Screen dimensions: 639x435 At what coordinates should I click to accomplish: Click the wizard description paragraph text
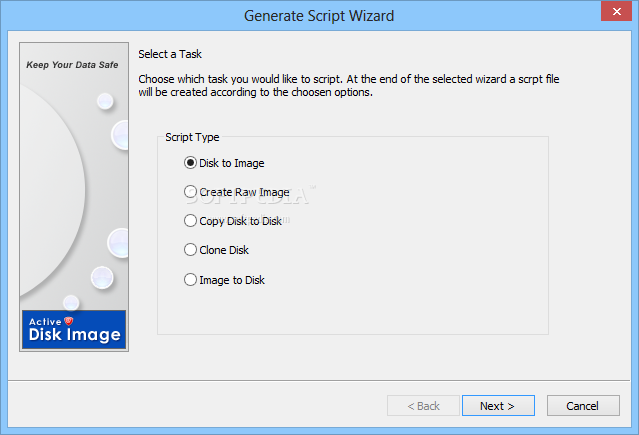(348, 86)
